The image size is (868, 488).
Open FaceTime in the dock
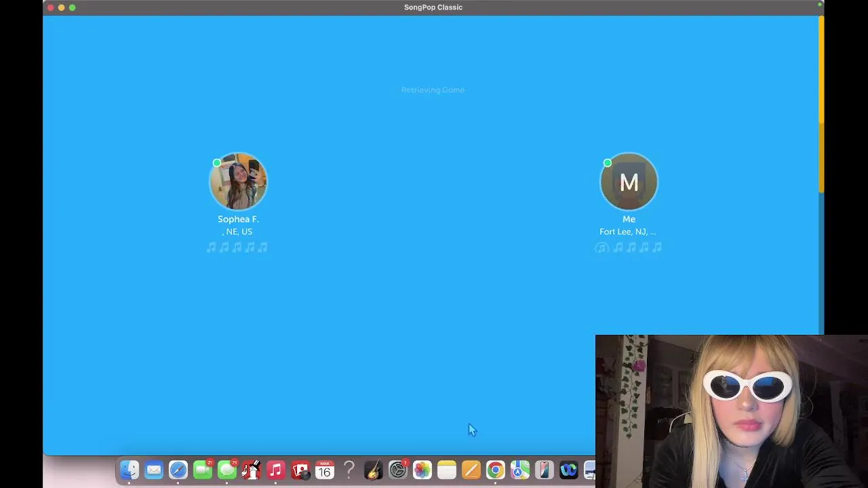pyautogui.click(x=203, y=470)
